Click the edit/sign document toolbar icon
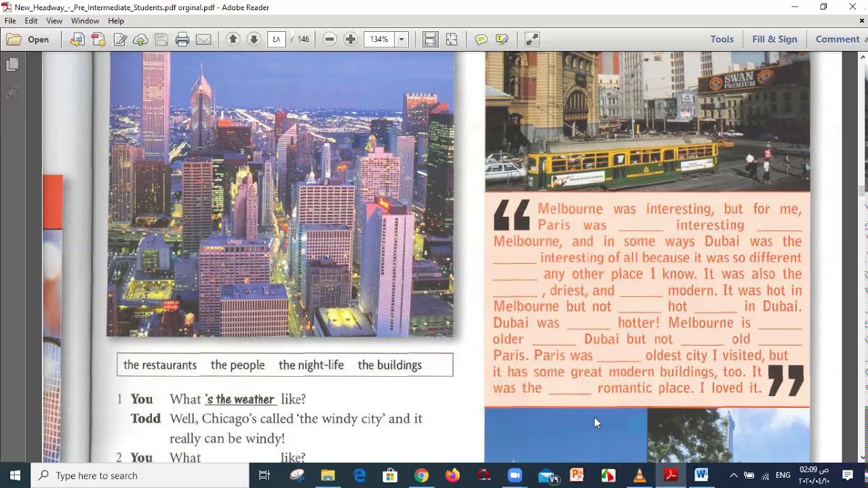Viewport: 868px width, 488px height. point(120,39)
